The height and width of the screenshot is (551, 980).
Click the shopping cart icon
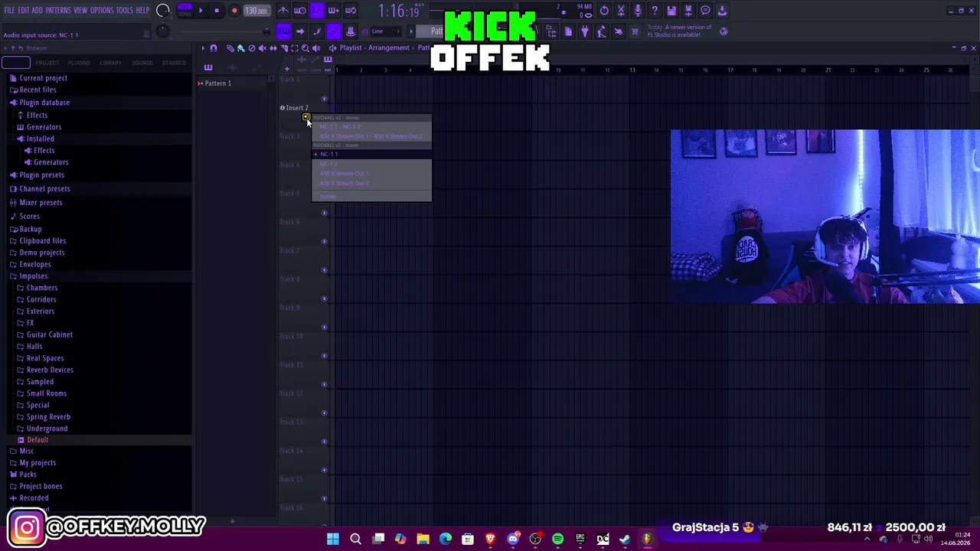point(635,31)
